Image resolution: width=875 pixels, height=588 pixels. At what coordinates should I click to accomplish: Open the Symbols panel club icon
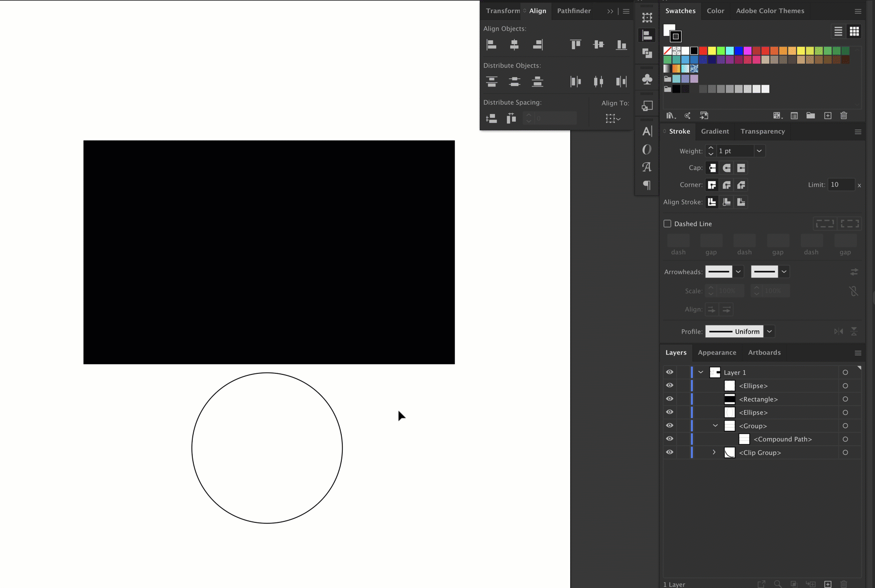[x=647, y=79]
